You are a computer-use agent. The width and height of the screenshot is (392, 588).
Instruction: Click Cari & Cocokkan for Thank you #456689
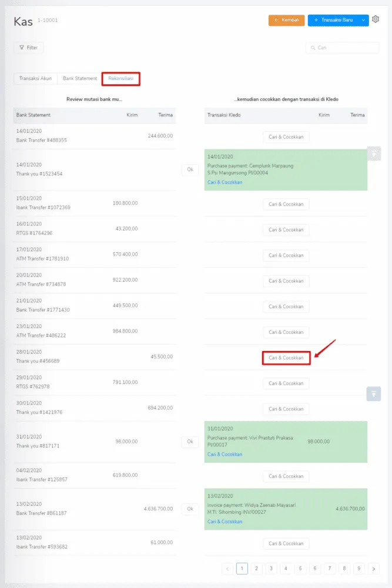(286, 358)
